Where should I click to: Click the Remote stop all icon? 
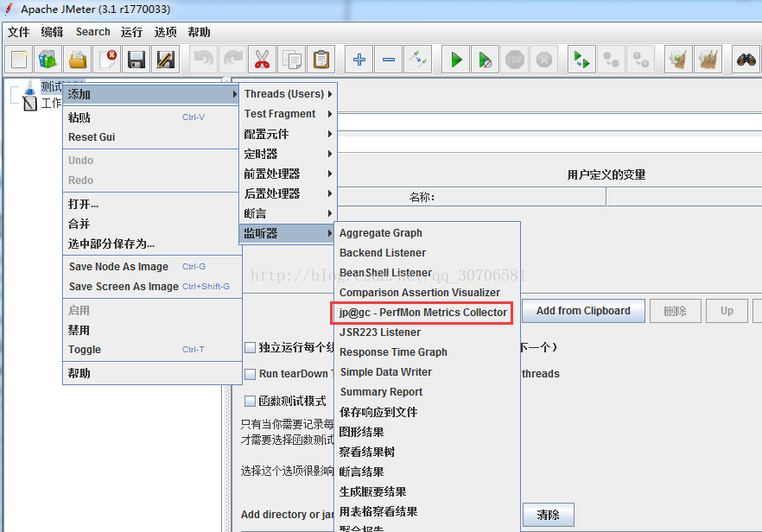[611, 60]
